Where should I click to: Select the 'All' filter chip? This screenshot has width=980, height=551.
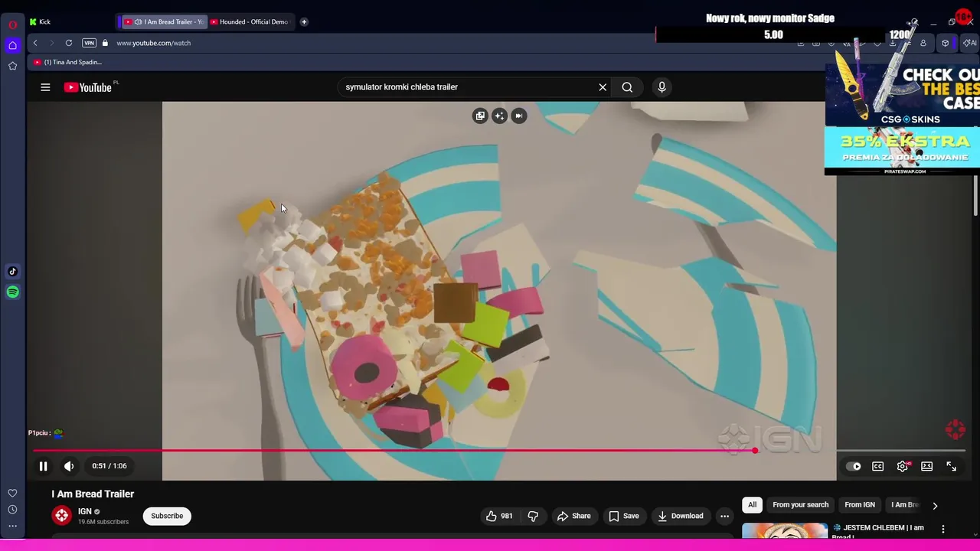pos(752,505)
